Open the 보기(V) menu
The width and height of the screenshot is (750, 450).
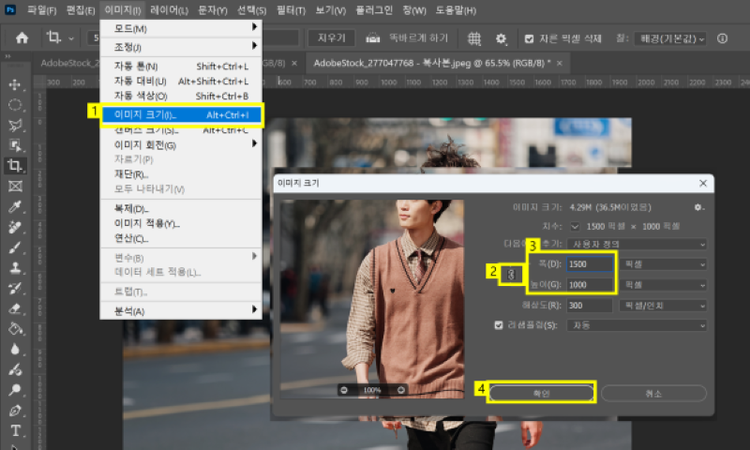click(x=330, y=10)
